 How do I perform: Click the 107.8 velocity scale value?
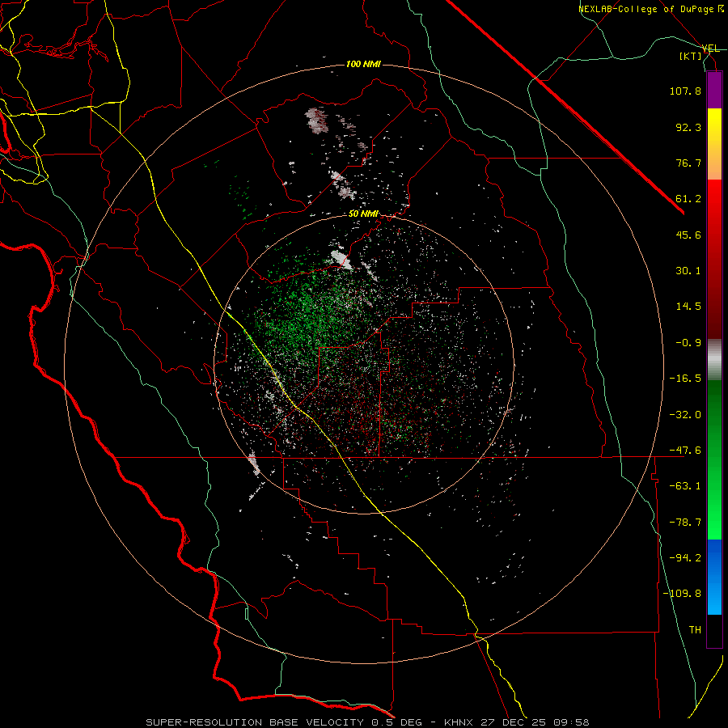pos(685,91)
